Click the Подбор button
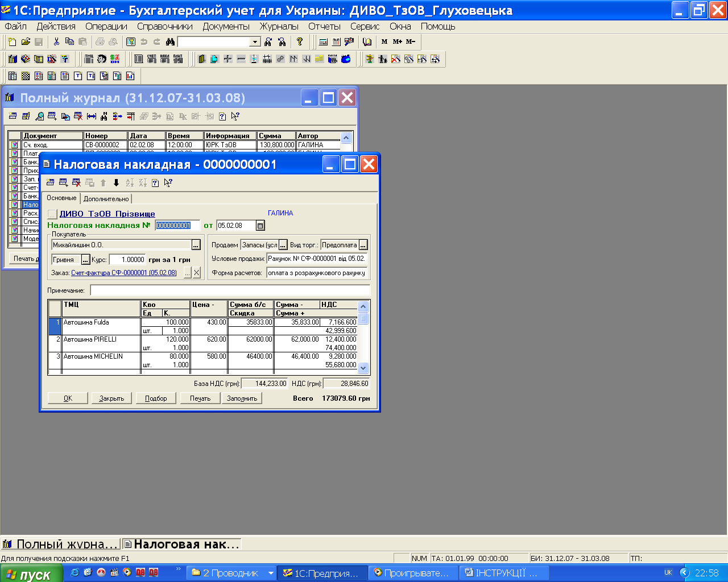728x582 pixels. (x=156, y=398)
